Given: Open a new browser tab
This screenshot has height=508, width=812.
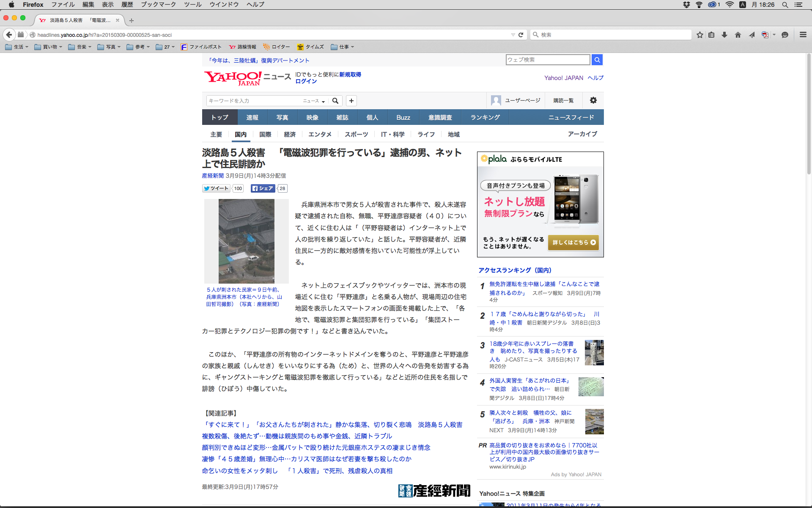Looking at the screenshot, I should [132, 20].
